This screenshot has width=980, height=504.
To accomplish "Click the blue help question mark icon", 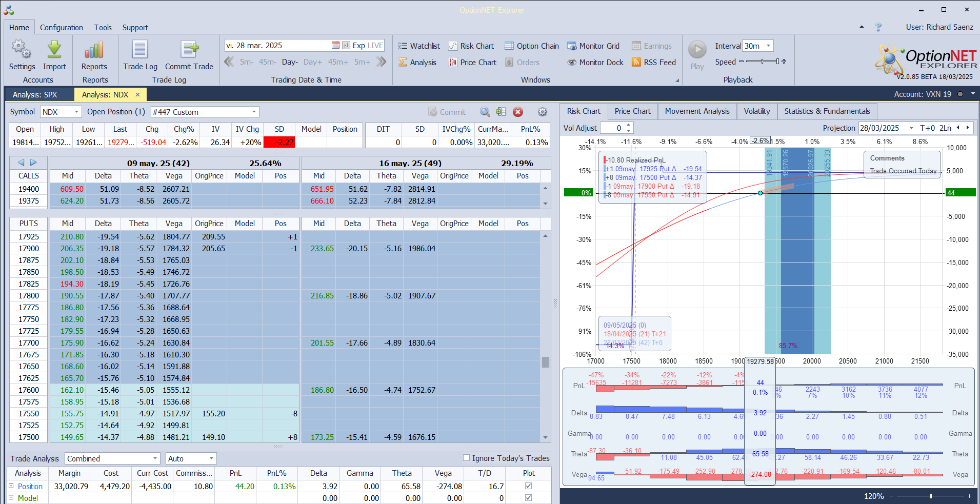I will (x=878, y=27).
